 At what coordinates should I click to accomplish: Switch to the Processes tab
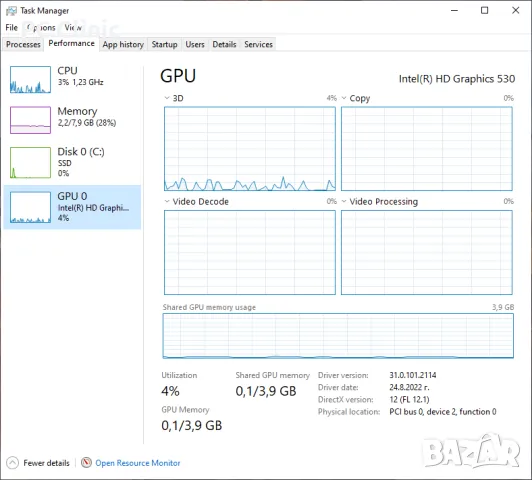[23, 44]
